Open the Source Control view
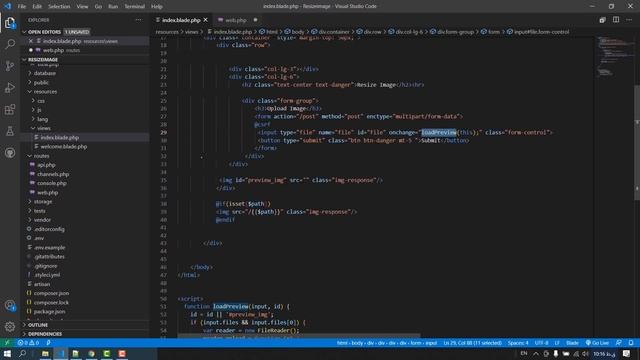640x360 pixels. pyautogui.click(x=10, y=66)
